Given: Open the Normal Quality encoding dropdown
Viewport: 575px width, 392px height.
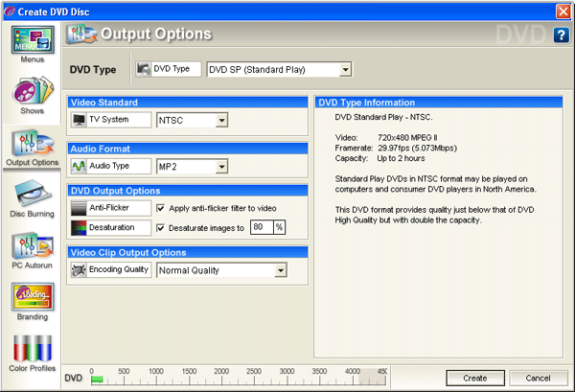Looking at the screenshot, I should tap(221, 270).
